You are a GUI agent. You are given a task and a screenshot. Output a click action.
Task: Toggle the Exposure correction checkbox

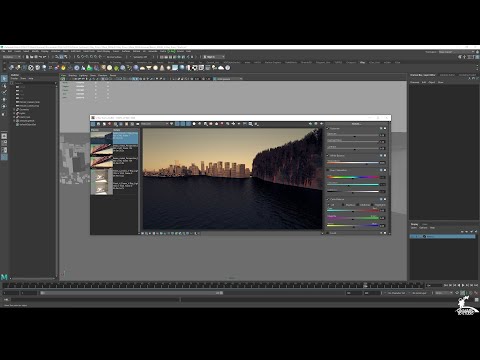328,128
